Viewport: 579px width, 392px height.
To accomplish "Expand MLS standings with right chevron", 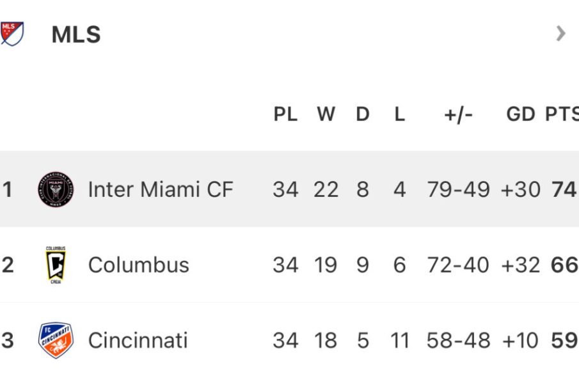I will (x=560, y=34).
